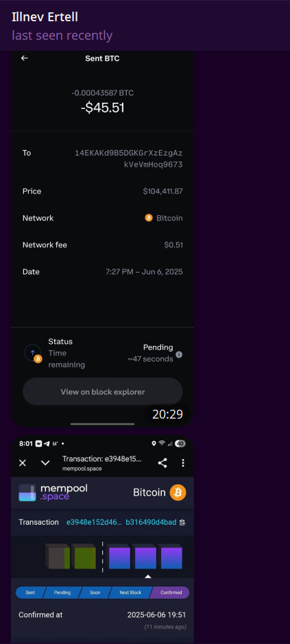
Task: Close the mempool.space browser tab
Action: 23,463
